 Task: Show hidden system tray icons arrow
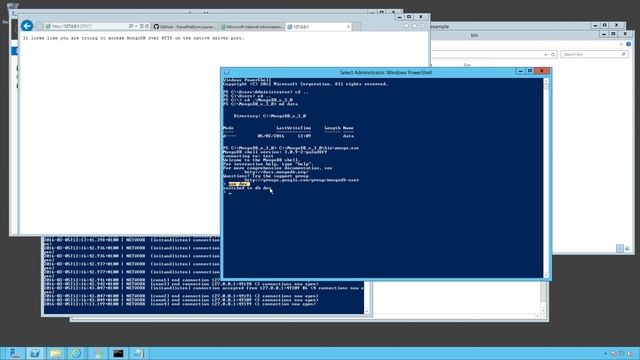point(605,353)
